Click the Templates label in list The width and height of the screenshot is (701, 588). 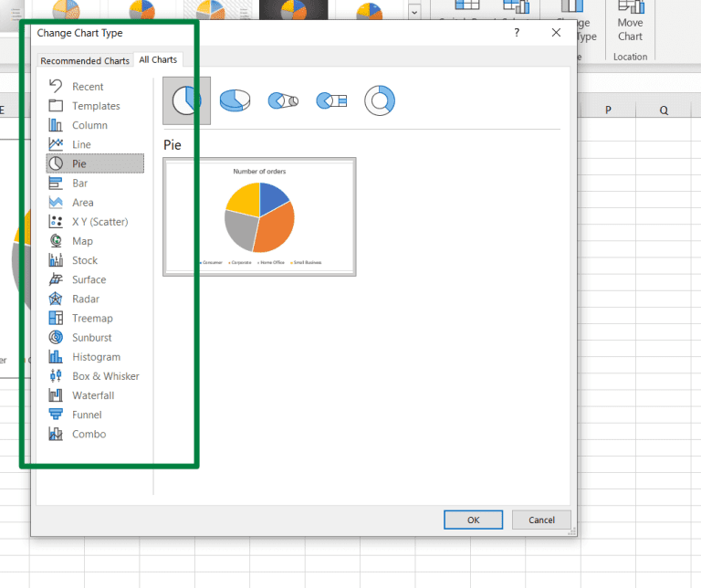point(96,106)
